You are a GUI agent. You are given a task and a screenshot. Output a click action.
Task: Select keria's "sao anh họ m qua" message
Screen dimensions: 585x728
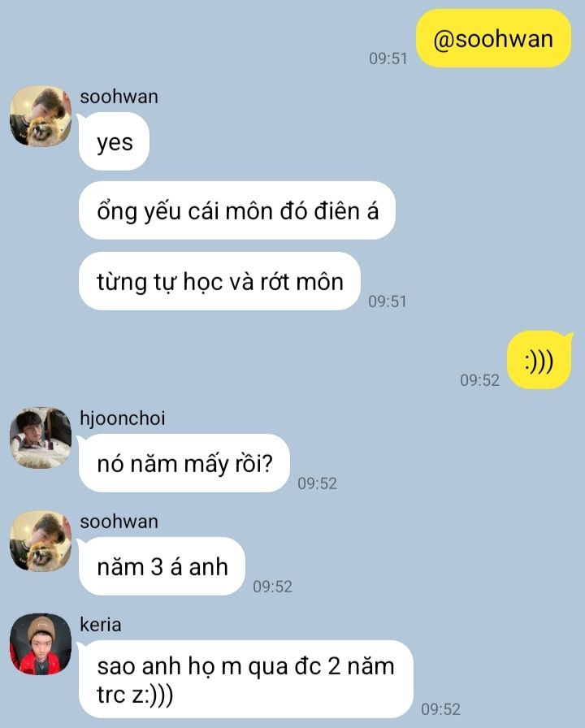click(x=245, y=680)
